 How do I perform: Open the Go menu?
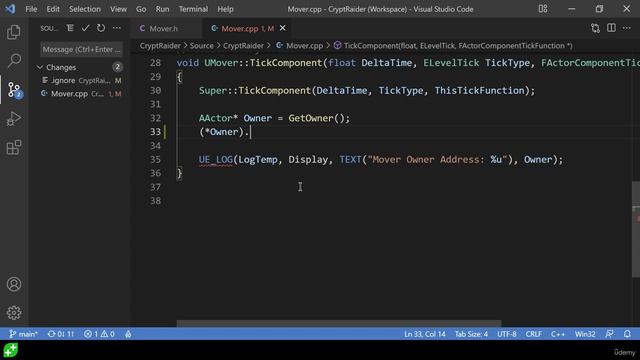pyautogui.click(x=141, y=9)
